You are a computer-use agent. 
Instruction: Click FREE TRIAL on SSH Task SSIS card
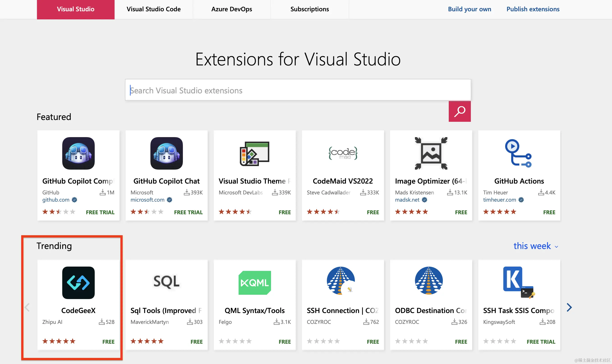tap(541, 342)
